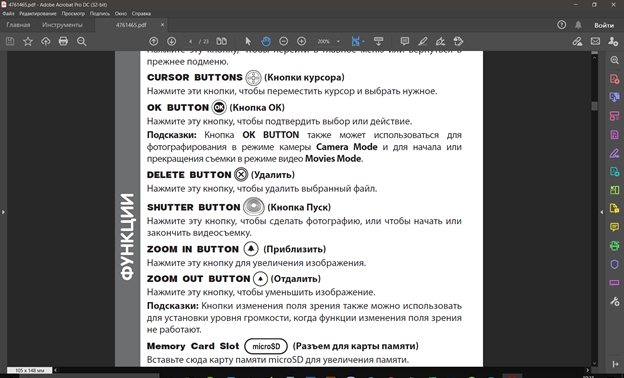Open the Просмотр menu
624x378 pixels.
click(73, 14)
